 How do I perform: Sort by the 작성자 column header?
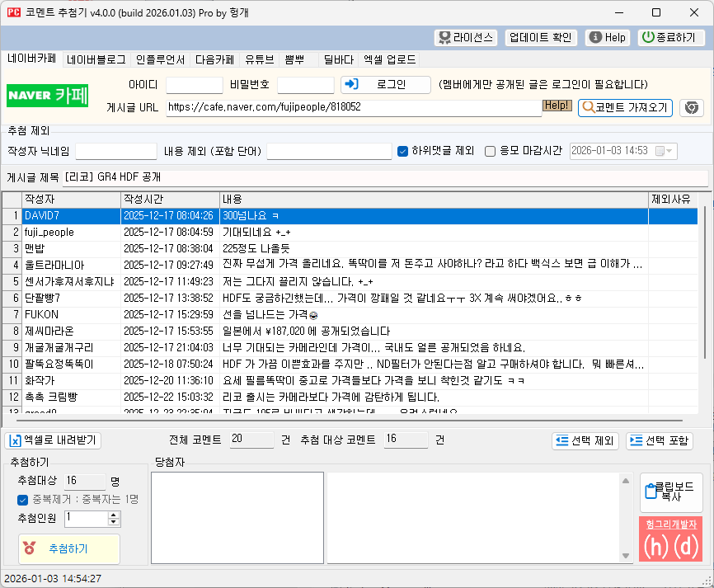[x=71, y=200]
